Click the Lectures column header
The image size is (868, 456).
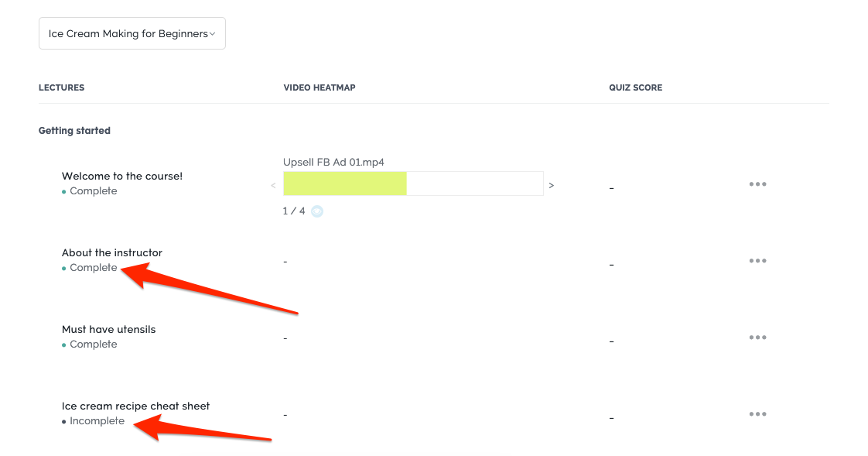(x=61, y=87)
